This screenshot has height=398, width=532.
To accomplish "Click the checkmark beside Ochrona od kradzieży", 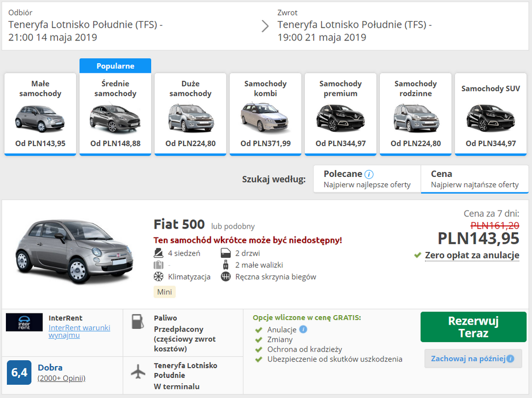I will pos(259,349).
